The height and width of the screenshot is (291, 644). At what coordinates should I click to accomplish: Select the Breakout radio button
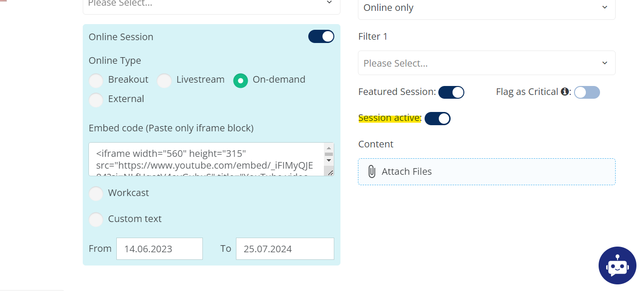click(x=96, y=81)
